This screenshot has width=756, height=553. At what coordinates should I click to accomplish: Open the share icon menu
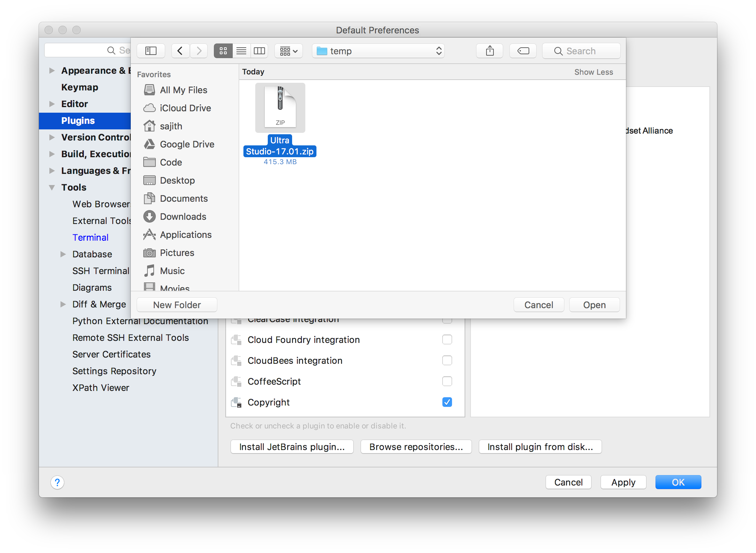490,51
